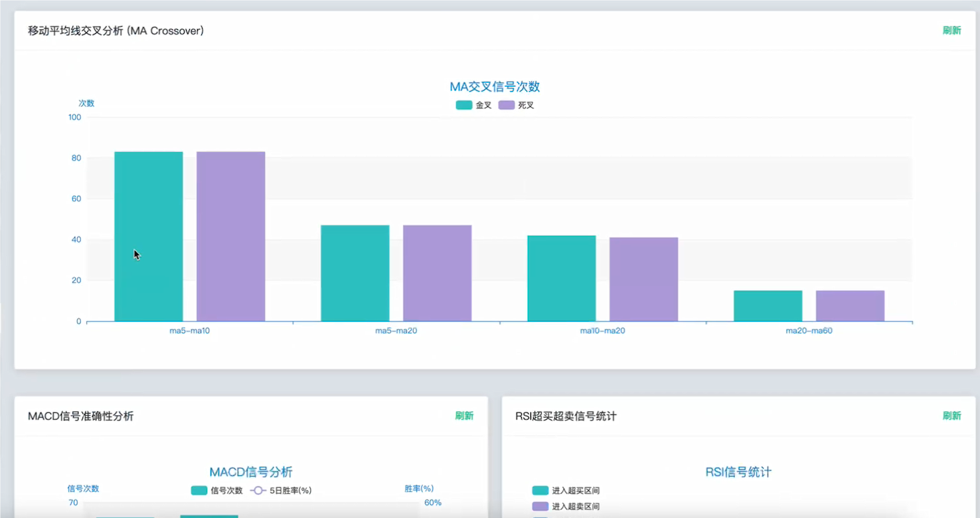This screenshot has width=980, height=518.
Task: Toggle the 进入超买区间 legend entry
Action: 566,491
